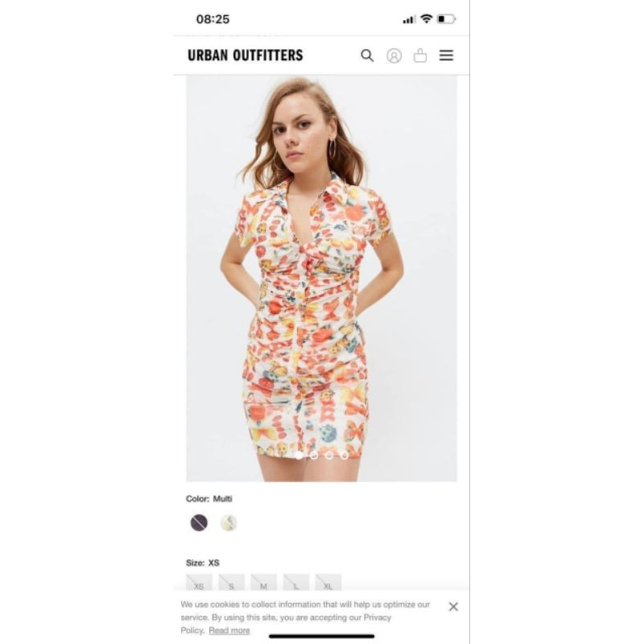
Task: Select the cream multi color swatch
Action: [x=229, y=522]
